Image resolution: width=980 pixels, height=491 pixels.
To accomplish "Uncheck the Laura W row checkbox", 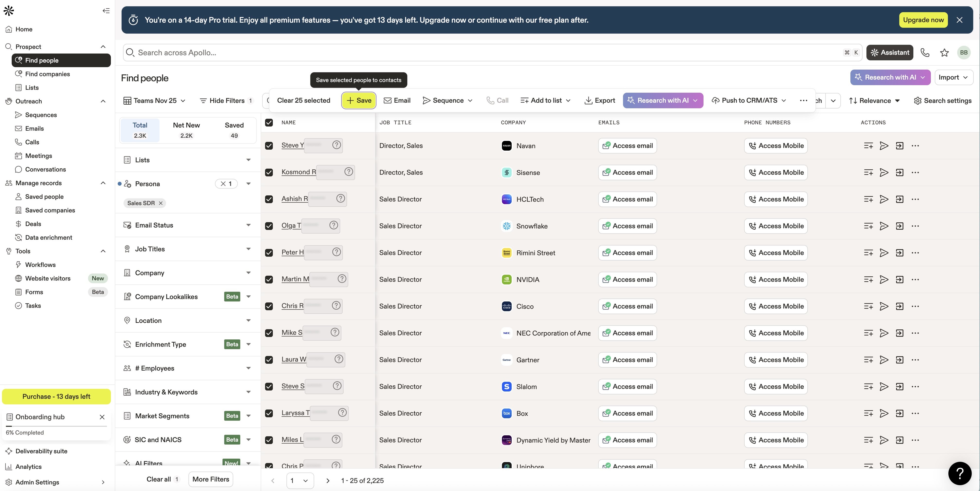I will 269,360.
